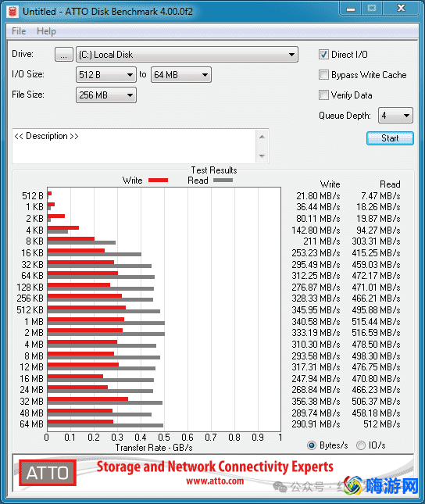Select the Bytes/s radio button
The height and width of the screenshot is (504, 425).
pyautogui.click(x=312, y=445)
